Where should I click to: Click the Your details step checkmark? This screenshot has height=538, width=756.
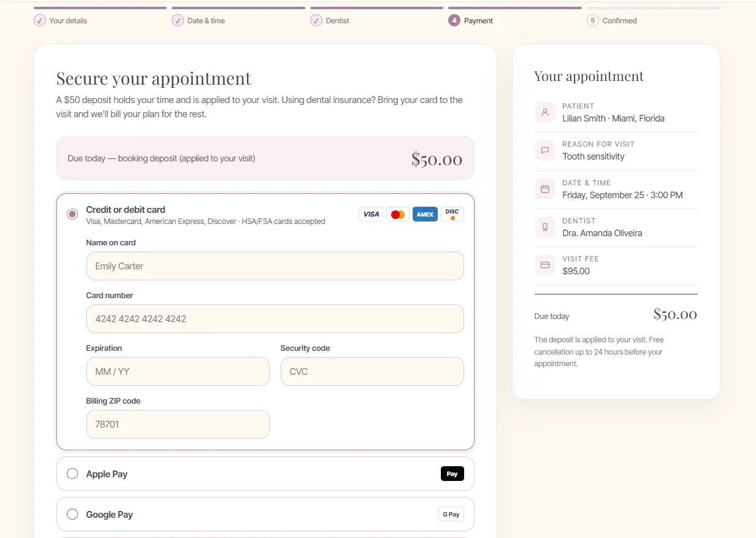(40, 20)
